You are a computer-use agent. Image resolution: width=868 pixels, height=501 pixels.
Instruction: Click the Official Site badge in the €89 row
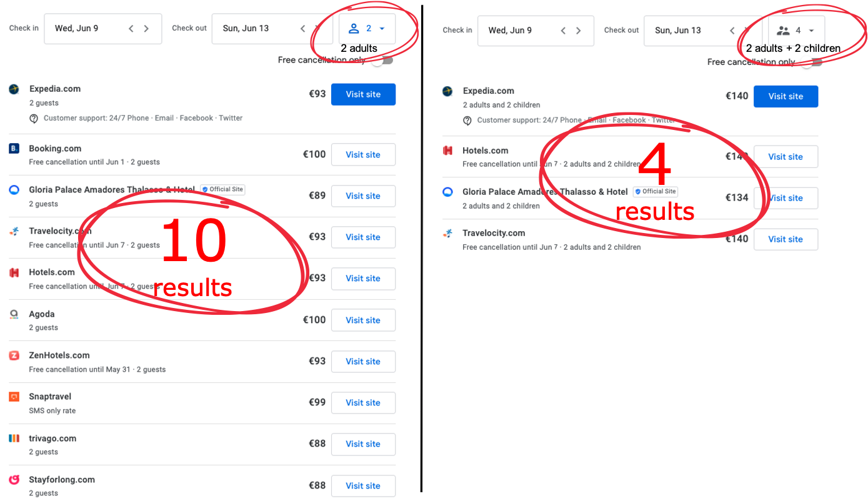tap(223, 189)
